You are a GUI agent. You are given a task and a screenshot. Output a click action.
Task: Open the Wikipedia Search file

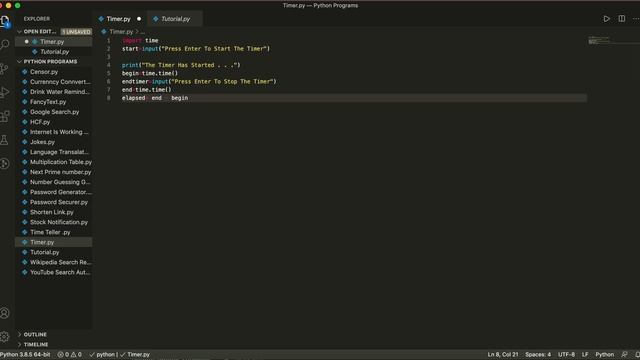53,262
